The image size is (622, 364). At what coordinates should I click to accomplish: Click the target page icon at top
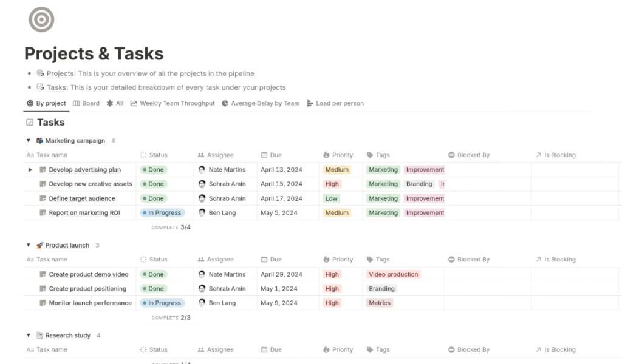point(41,19)
